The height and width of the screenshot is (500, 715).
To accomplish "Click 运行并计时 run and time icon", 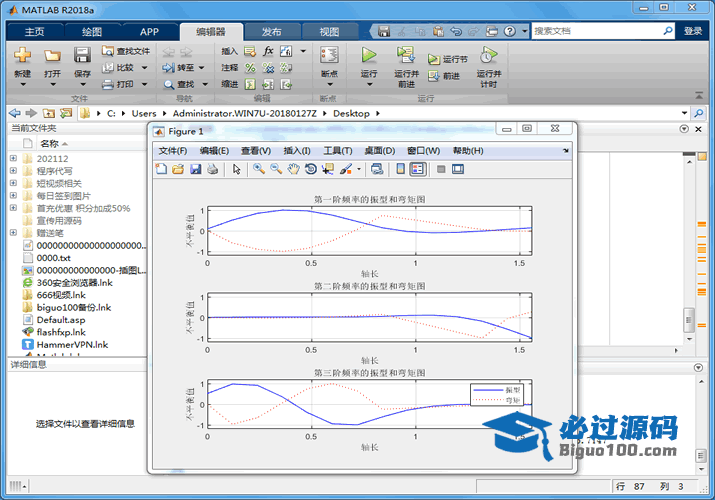I will tap(488, 55).
